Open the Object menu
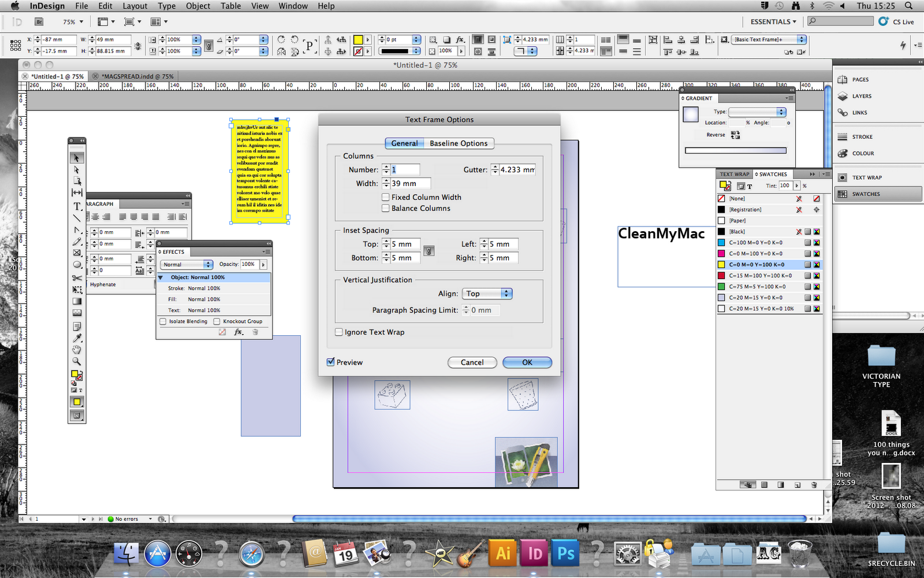This screenshot has width=924, height=578. click(198, 6)
